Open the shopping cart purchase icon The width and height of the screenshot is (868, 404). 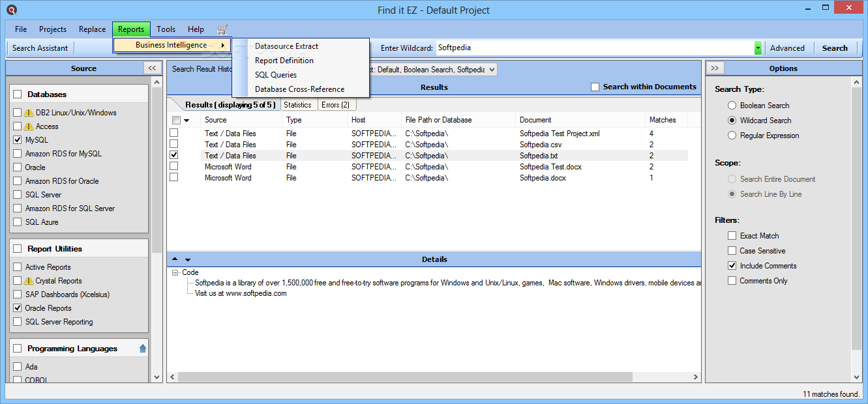point(222,29)
